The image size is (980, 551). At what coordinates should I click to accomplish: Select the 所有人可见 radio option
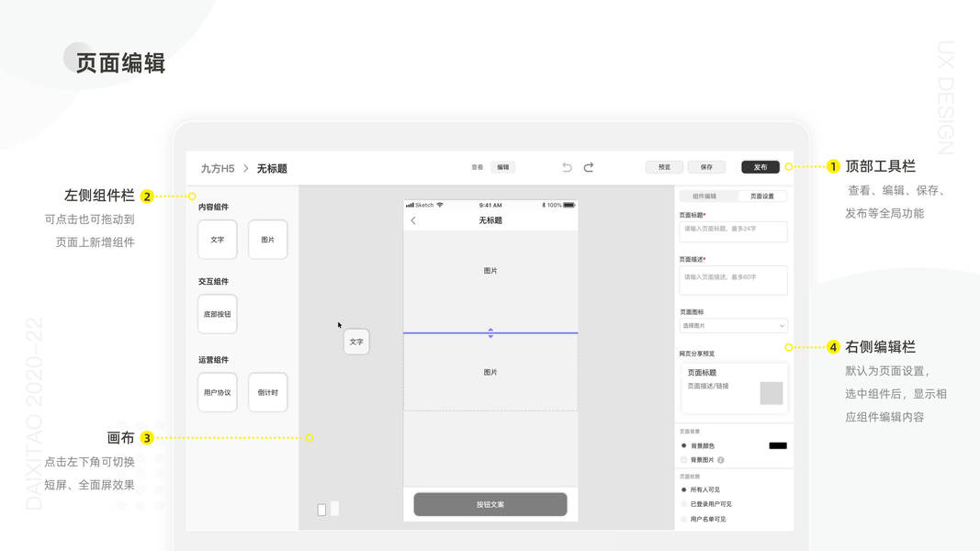[x=683, y=489]
